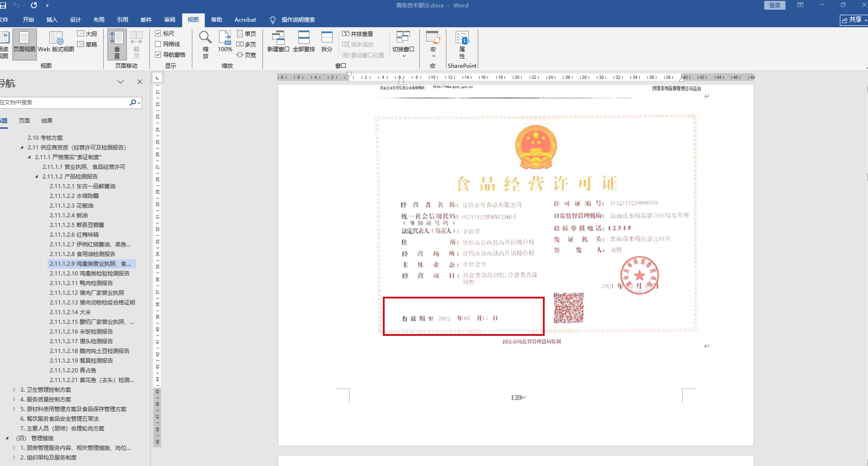This screenshot has width=868, height=466.
Task: Click the tab selector at ruler corner
Action: pos(157,78)
